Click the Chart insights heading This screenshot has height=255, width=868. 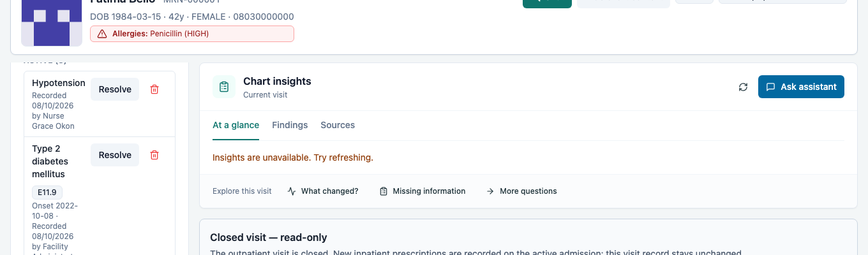coord(277,81)
